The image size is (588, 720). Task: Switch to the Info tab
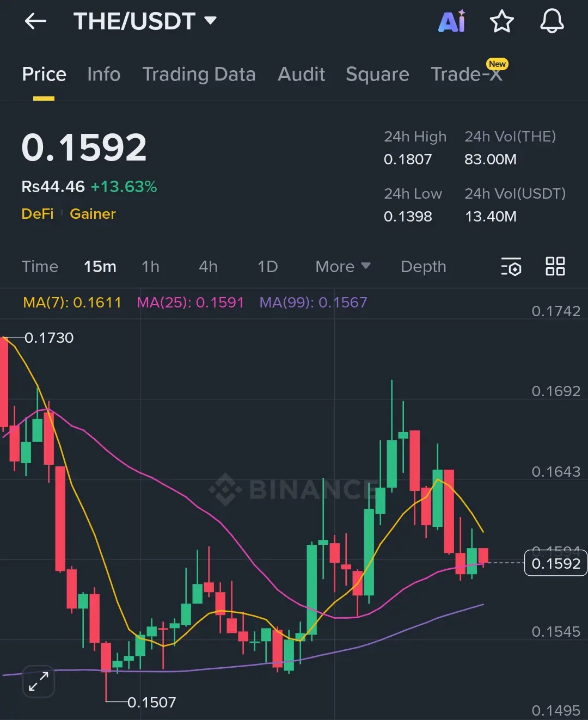[x=103, y=74]
